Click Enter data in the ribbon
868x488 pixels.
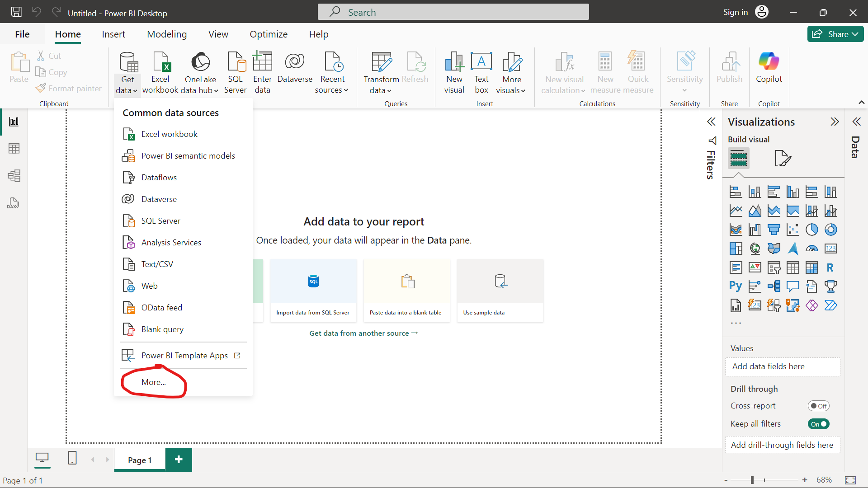pyautogui.click(x=262, y=72)
